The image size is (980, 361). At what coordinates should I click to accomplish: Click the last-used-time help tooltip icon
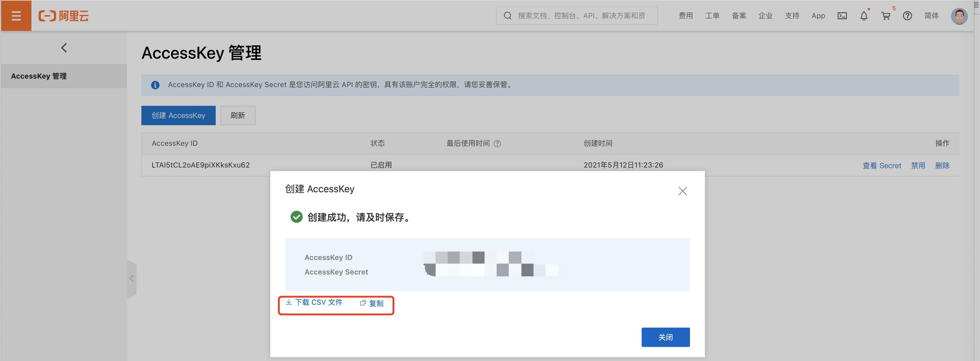pos(497,144)
